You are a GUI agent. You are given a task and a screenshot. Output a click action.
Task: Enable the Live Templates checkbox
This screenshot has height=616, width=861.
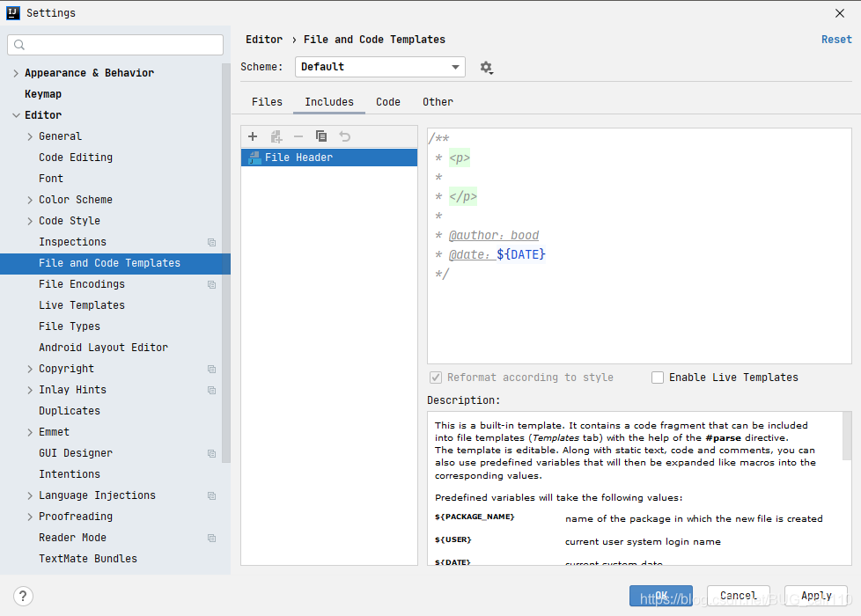pos(658,377)
